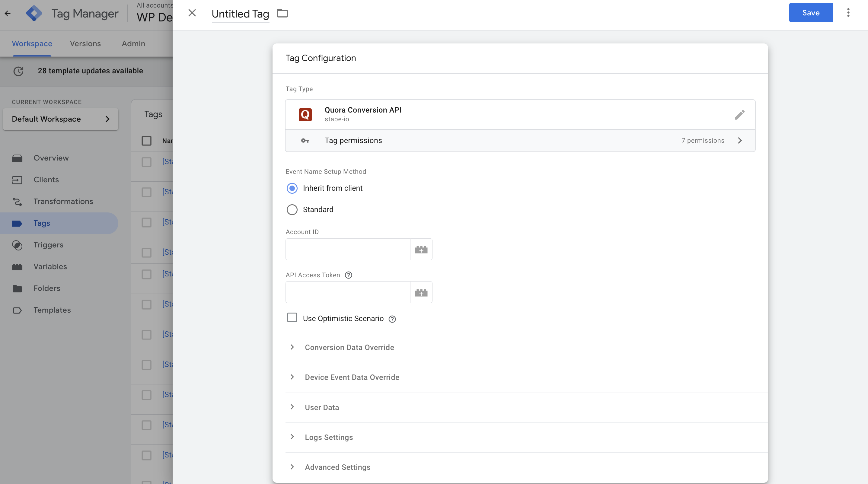Open 28 template updates available notice

pyautogui.click(x=90, y=71)
